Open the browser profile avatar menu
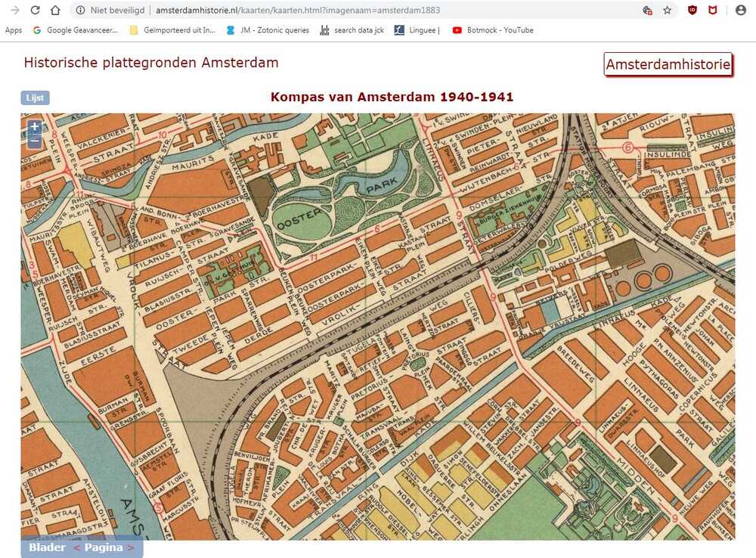 point(741,10)
